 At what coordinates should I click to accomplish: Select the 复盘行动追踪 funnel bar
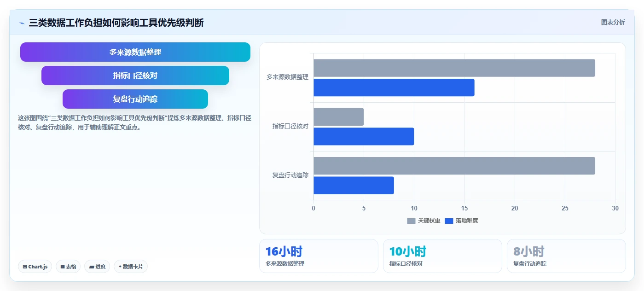tap(135, 99)
